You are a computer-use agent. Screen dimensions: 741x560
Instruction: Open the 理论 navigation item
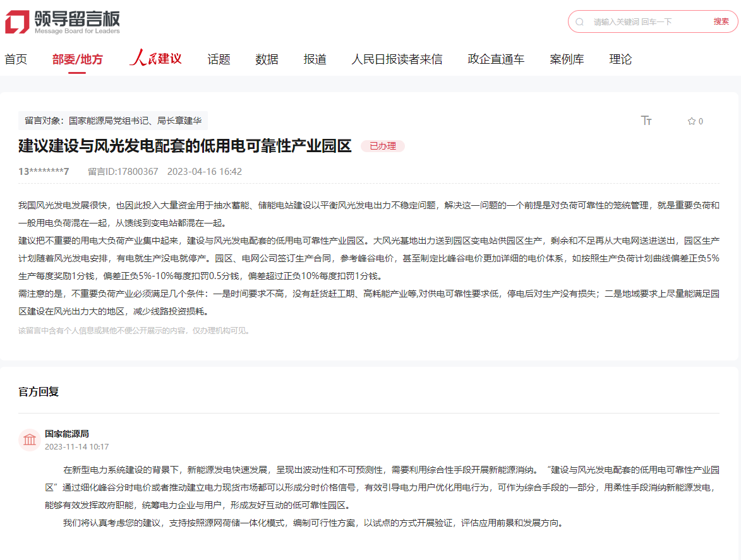pyautogui.click(x=620, y=59)
